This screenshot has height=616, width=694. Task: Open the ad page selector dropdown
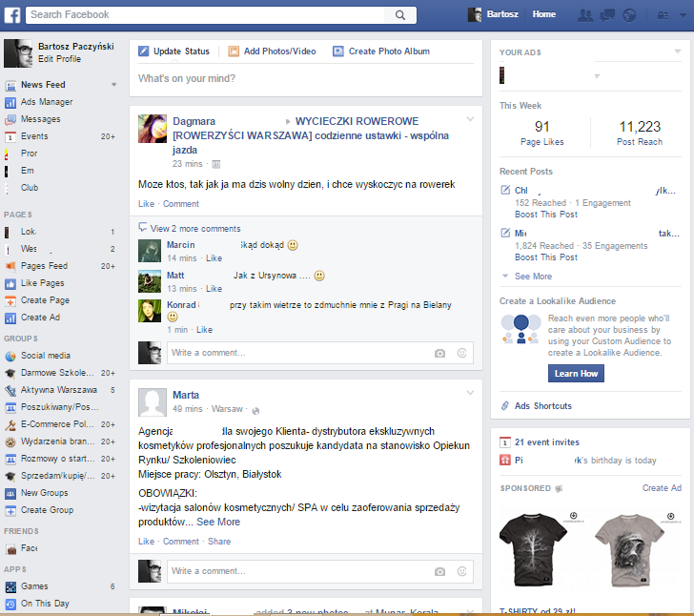tap(597, 76)
